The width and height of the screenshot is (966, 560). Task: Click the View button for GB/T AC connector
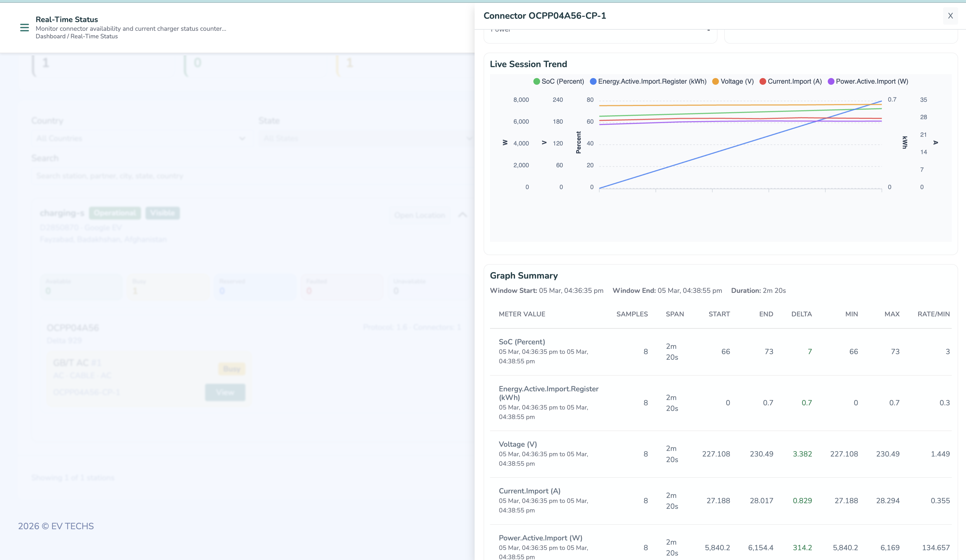(225, 392)
